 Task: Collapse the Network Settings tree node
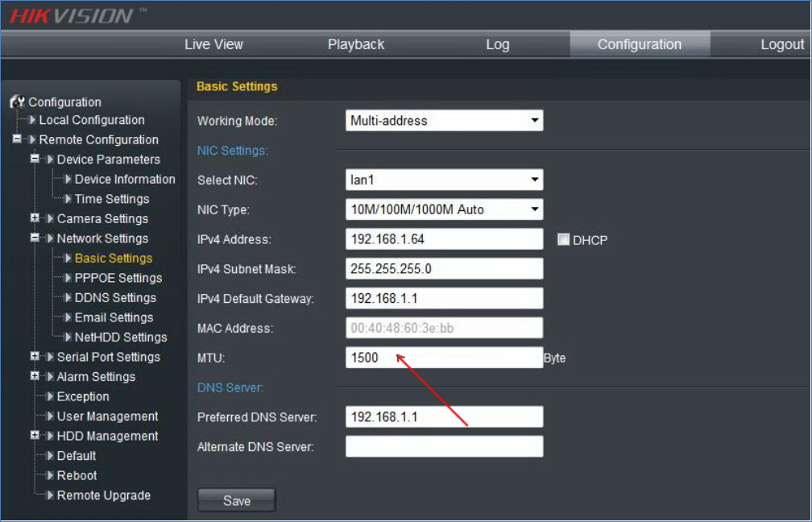35,238
